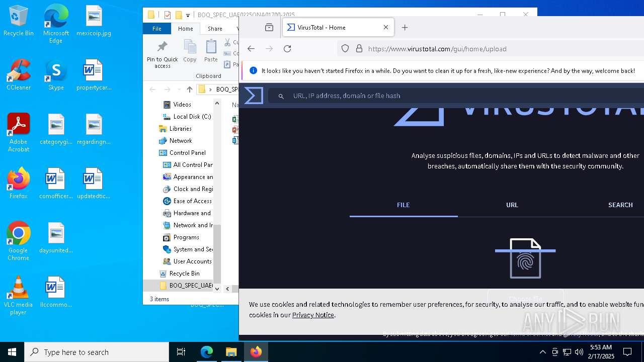
Task: Select the updatedtic Word document
Action: [x=94, y=184]
